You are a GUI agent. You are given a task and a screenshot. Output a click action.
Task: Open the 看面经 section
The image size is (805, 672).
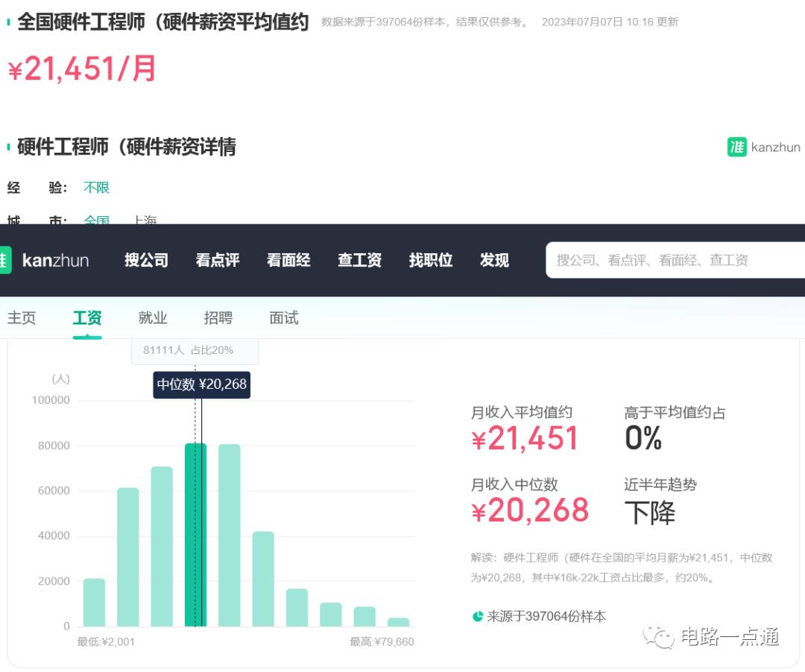coord(288,260)
